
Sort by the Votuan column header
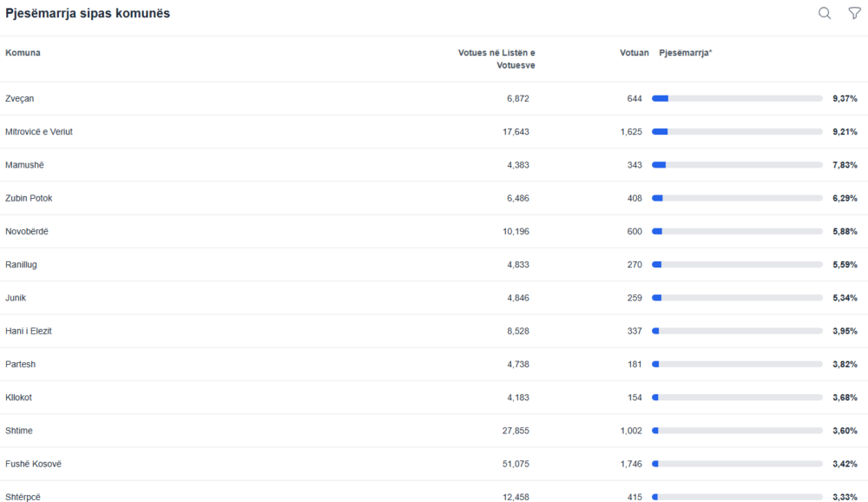click(634, 53)
